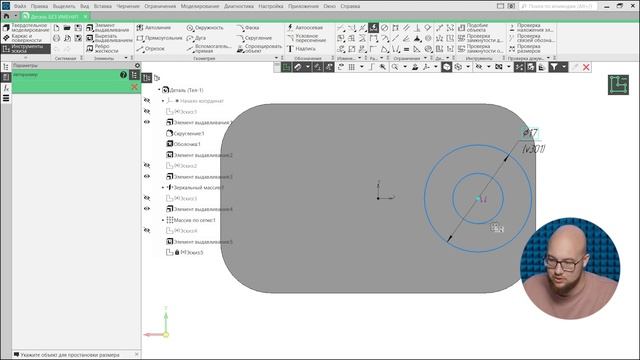Click the Автоосевая tool
Viewport: 640px width, 360px height.
tap(304, 28)
